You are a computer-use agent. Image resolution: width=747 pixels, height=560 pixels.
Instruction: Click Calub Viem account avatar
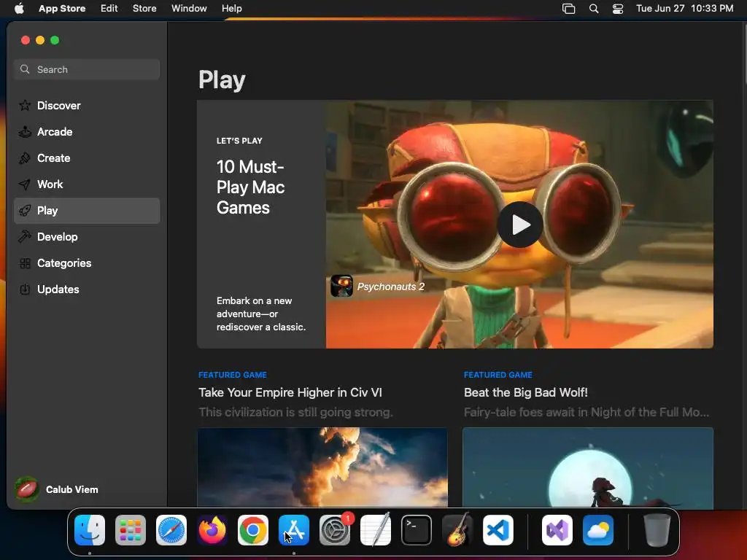point(27,489)
